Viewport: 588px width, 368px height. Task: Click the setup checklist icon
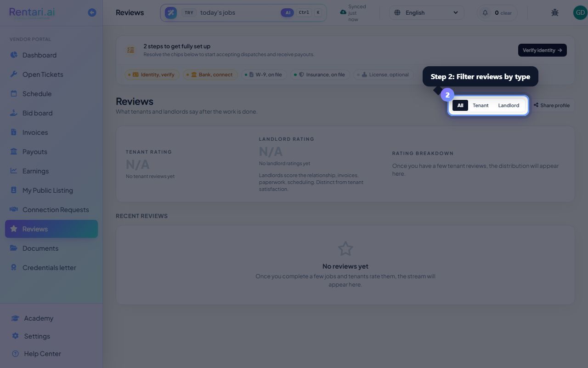131,50
